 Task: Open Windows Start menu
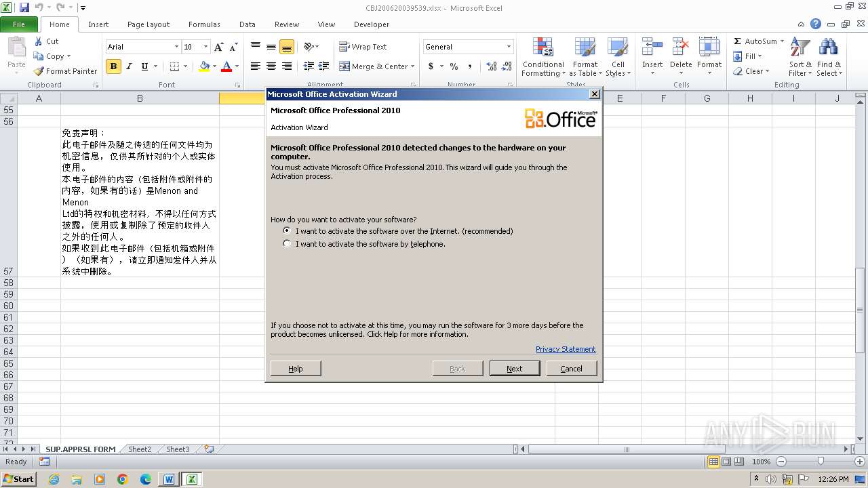point(18,479)
